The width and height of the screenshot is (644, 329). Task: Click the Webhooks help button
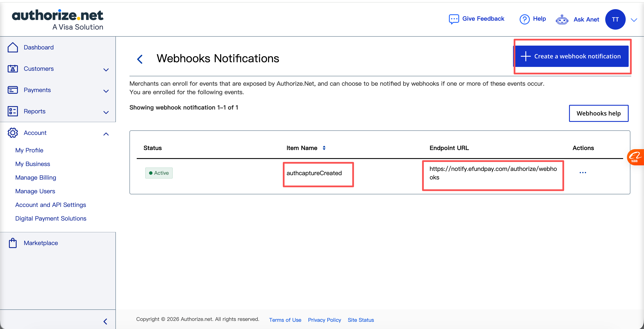point(598,113)
